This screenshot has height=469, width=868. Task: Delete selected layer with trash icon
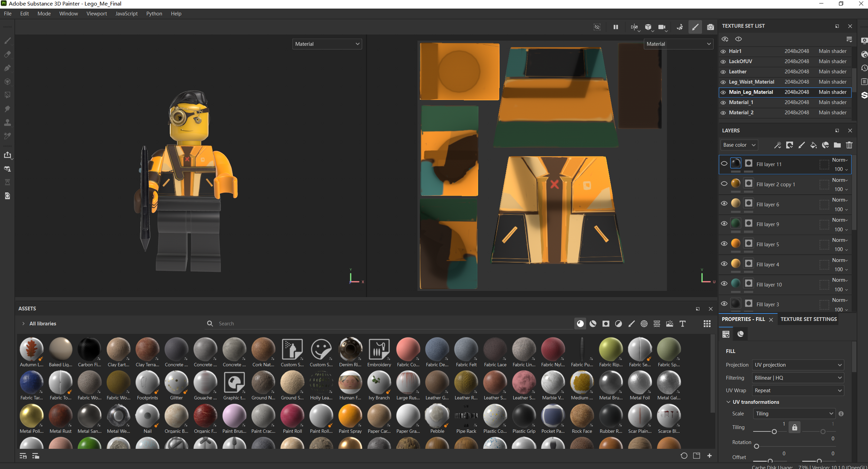click(x=849, y=145)
